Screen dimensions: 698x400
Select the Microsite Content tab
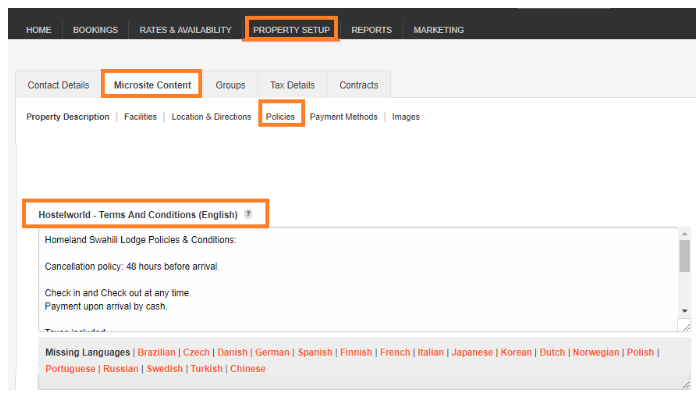[152, 85]
